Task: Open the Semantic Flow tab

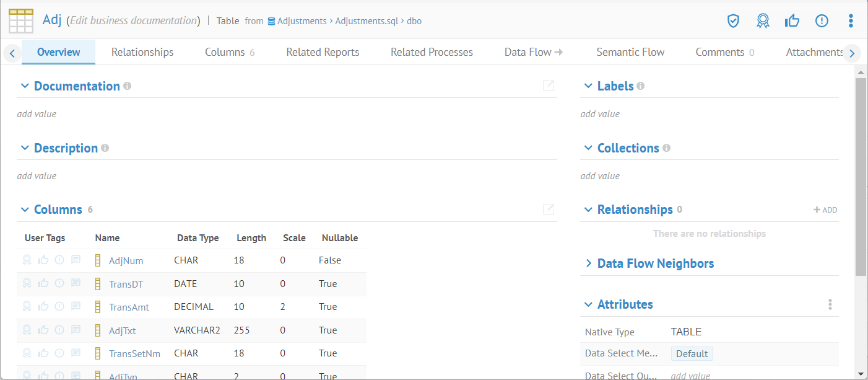Action: pyautogui.click(x=630, y=52)
